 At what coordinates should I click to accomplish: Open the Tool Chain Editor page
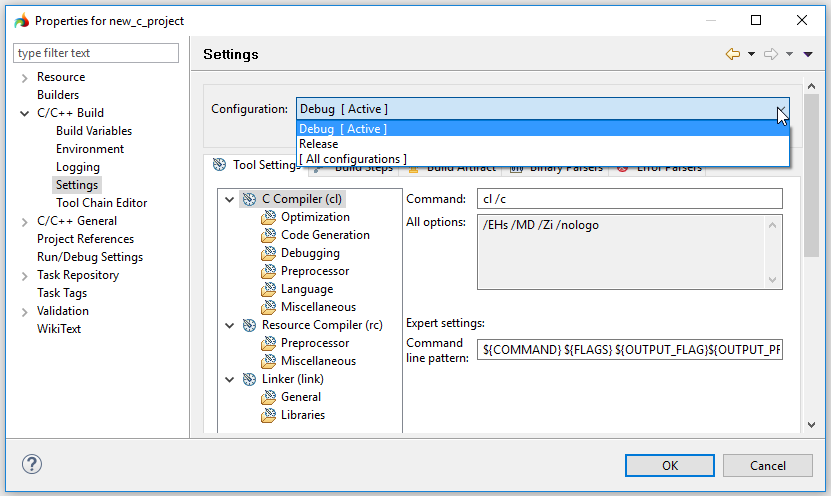pos(101,203)
